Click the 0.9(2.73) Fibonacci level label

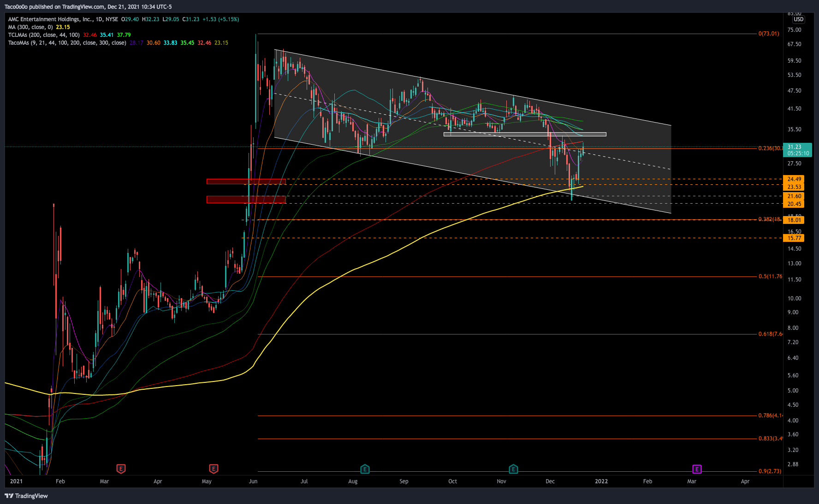tap(770, 471)
